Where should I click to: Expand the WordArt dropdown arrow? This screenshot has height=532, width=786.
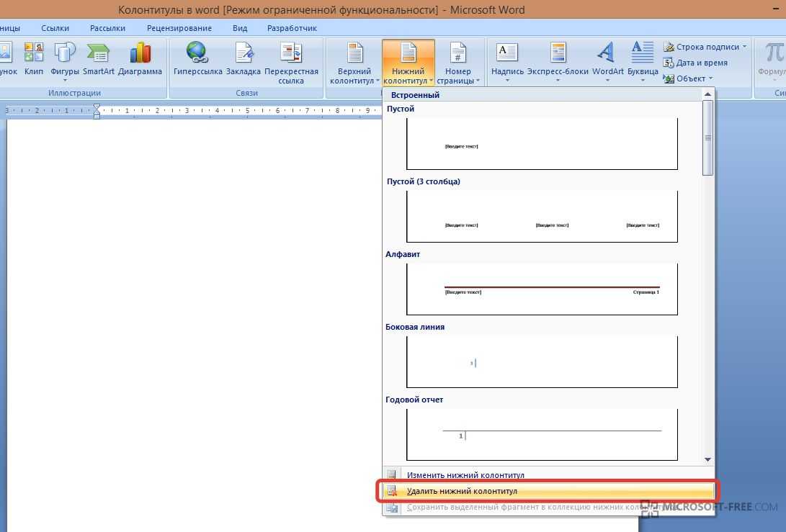coord(607,80)
